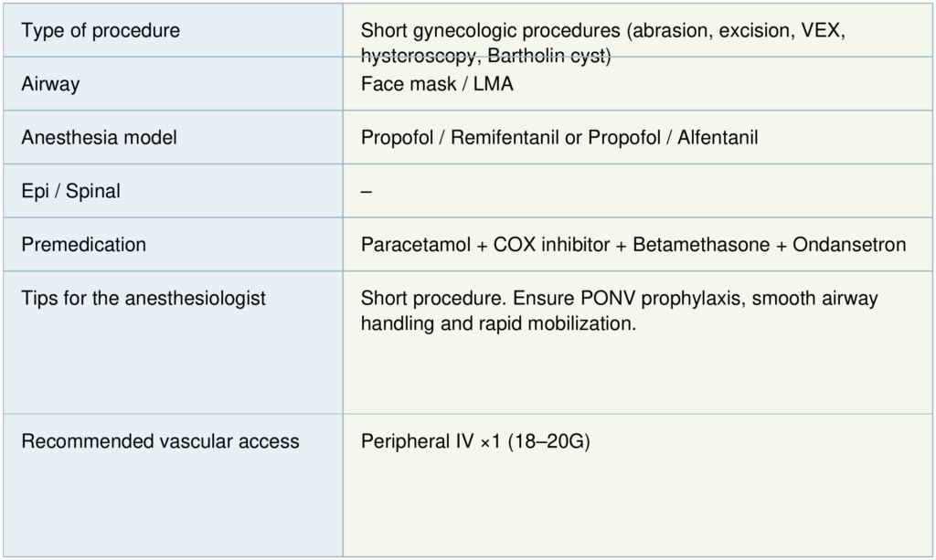This screenshot has height=560, width=936.
Task: Click the word 'Ondansetron'
Action: pyautogui.click(x=849, y=245)
